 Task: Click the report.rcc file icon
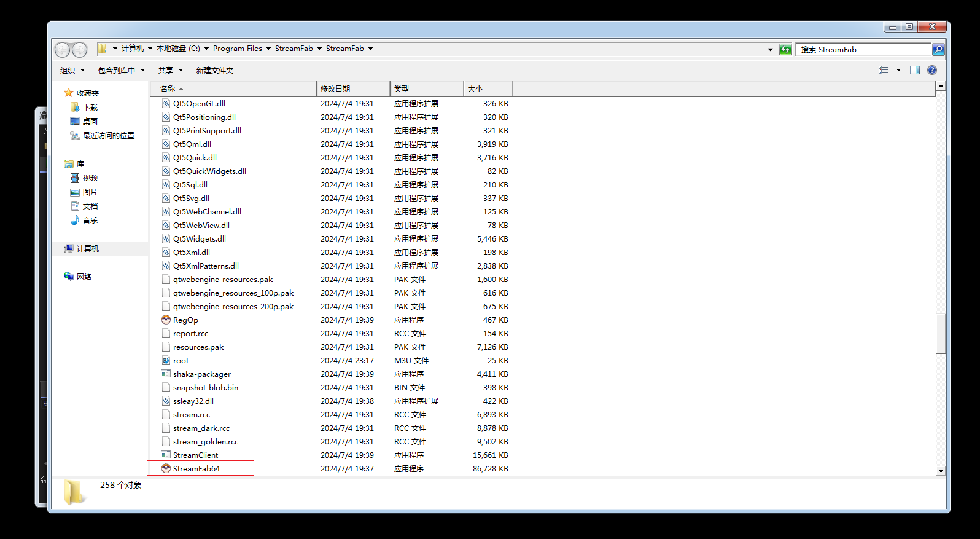click(x=166, y=333)
